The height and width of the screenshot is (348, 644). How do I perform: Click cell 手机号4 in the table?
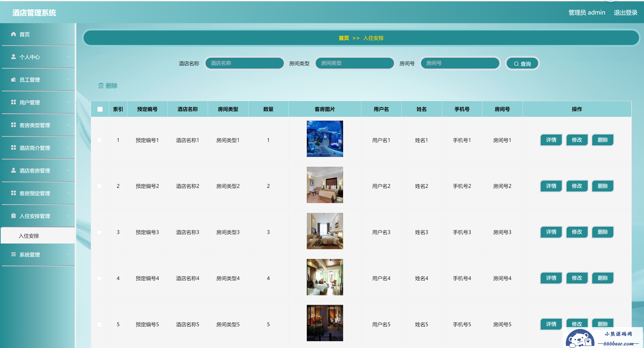click(462, 278)
